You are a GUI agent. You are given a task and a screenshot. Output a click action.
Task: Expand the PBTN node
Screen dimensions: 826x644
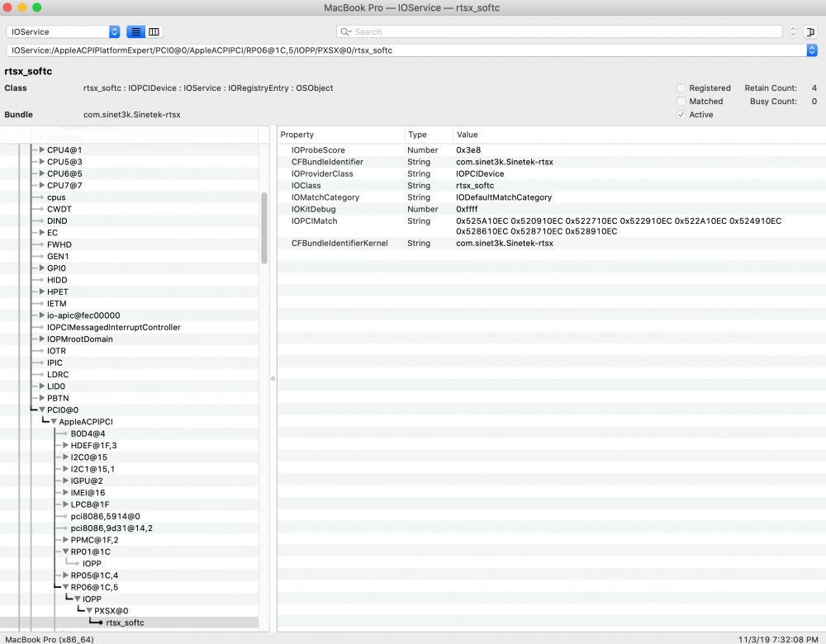coord(41,398)
